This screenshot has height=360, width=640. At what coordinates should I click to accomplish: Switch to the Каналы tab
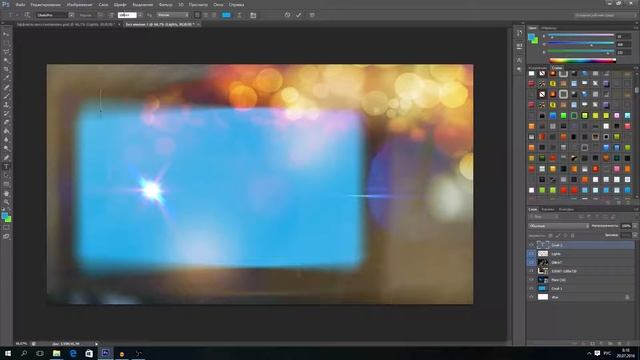tap(548, 209)
